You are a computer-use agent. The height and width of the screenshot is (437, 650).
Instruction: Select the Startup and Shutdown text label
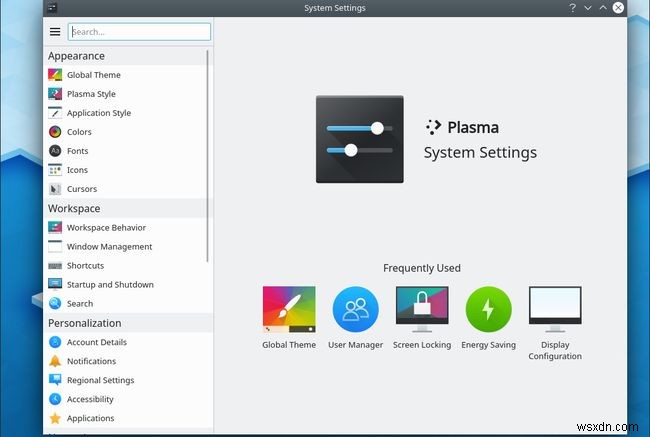(x=110, y=284)
